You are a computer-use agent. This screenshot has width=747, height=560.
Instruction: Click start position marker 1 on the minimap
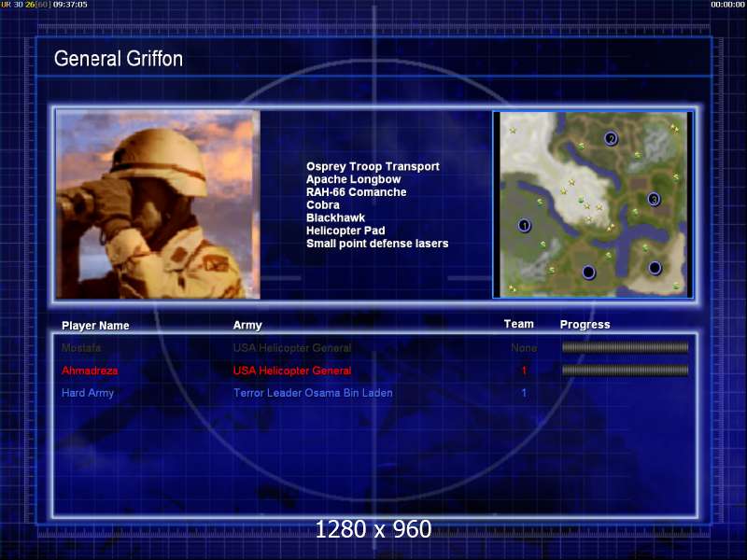tap(524, 225)
